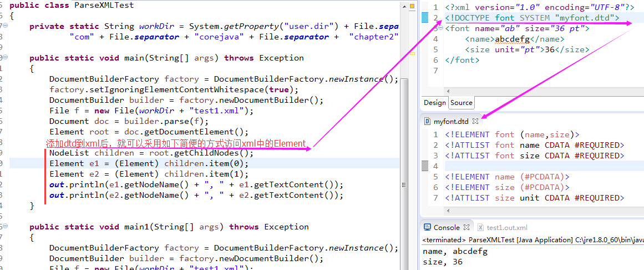Viewport: 644px width, 270px height.
Task: Click the "<!ELEMENT size (#PCDATA)>" line
Action: [507, 187]
